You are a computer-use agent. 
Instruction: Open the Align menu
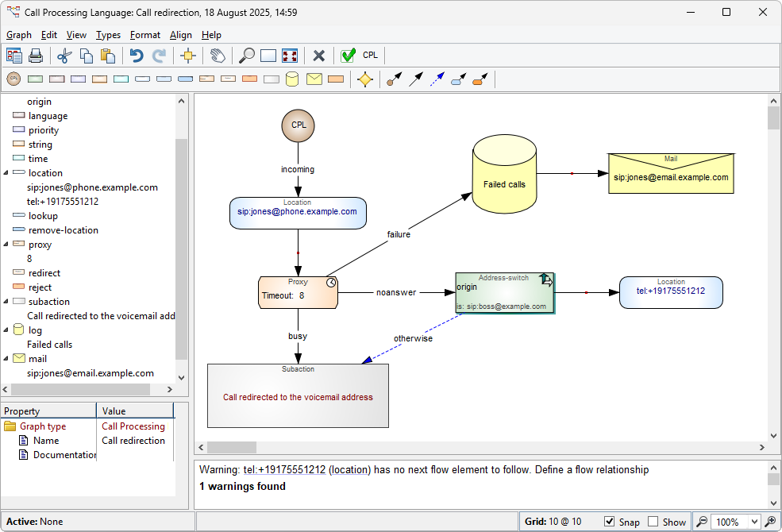click(181, 35)
